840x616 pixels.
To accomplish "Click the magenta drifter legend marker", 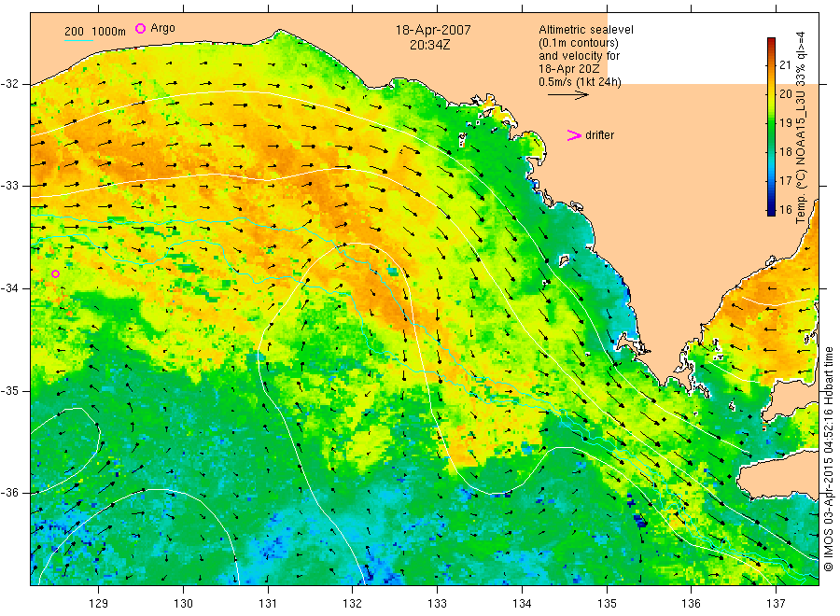I will [x=574, y=135].
